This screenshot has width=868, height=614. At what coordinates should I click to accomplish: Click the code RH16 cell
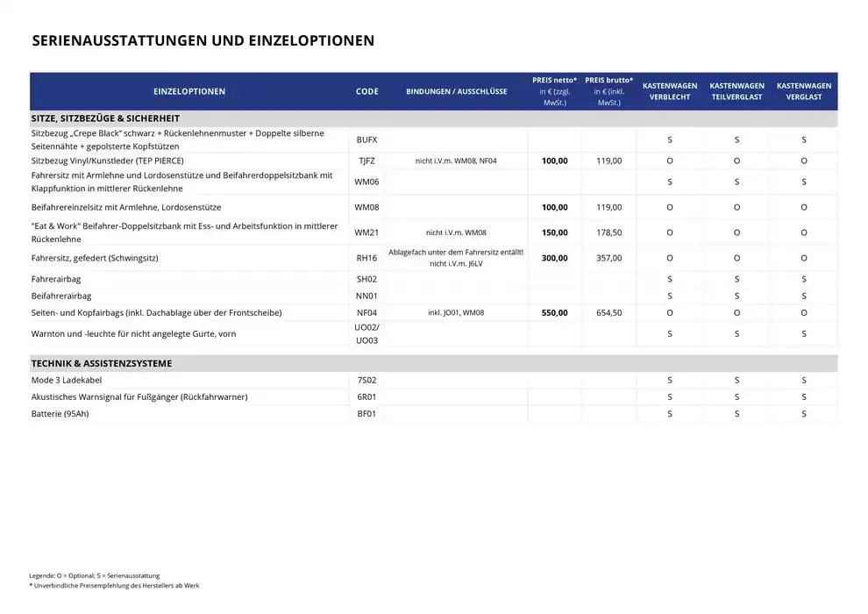pyautogui.click(x=367, y=258)
